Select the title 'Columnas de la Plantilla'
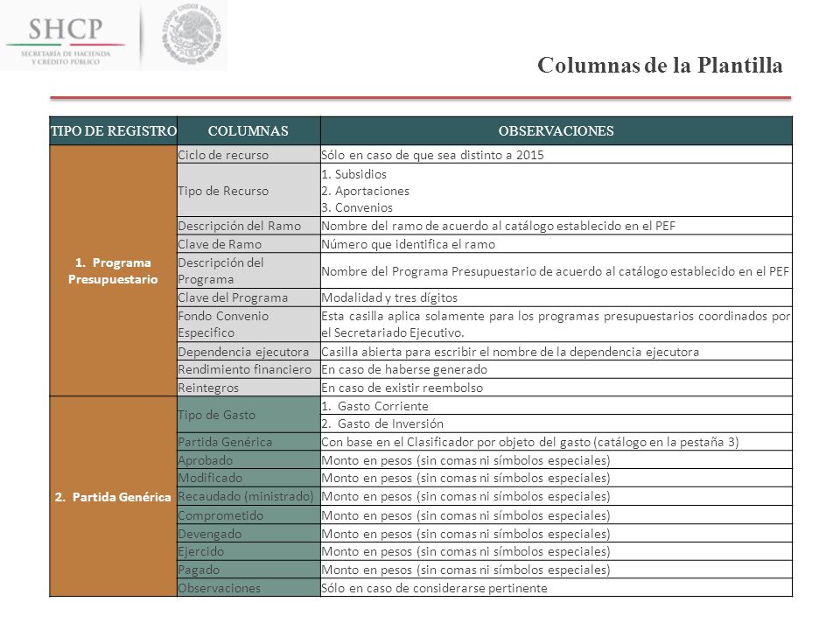 [660, 65]
